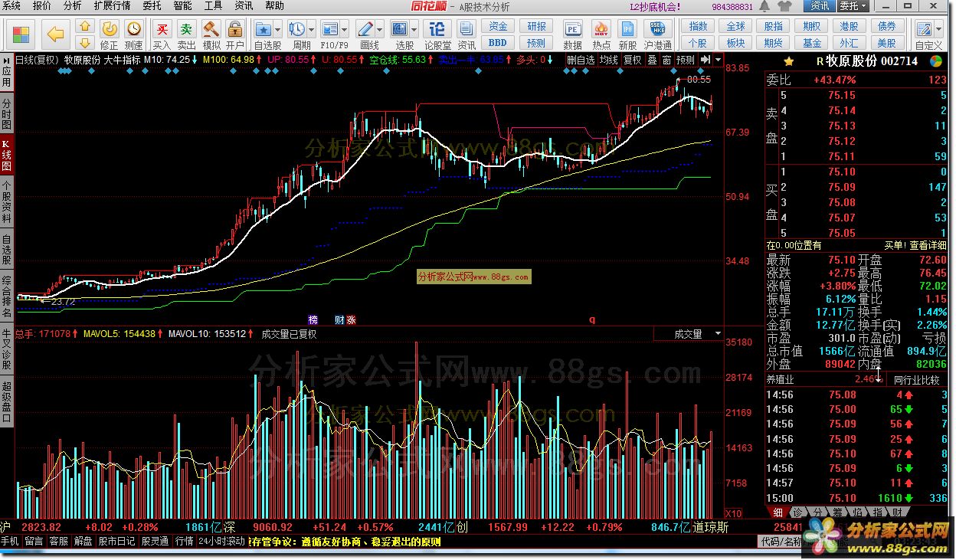
Task: Open the 扩展行情 menu
Action: [111, 5]
